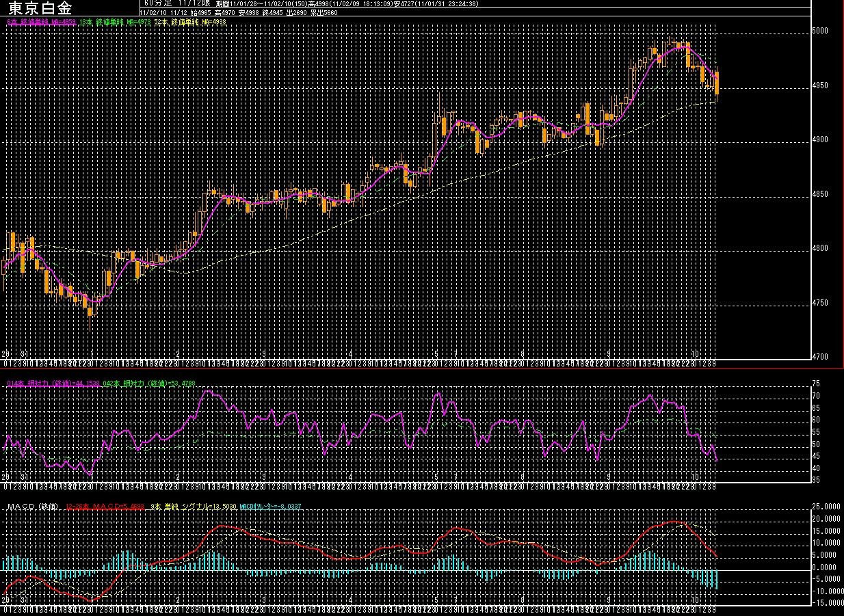Click the 安4938 daily low value
The height and width of the screenshot is (616, 844).
click(249, 12)
